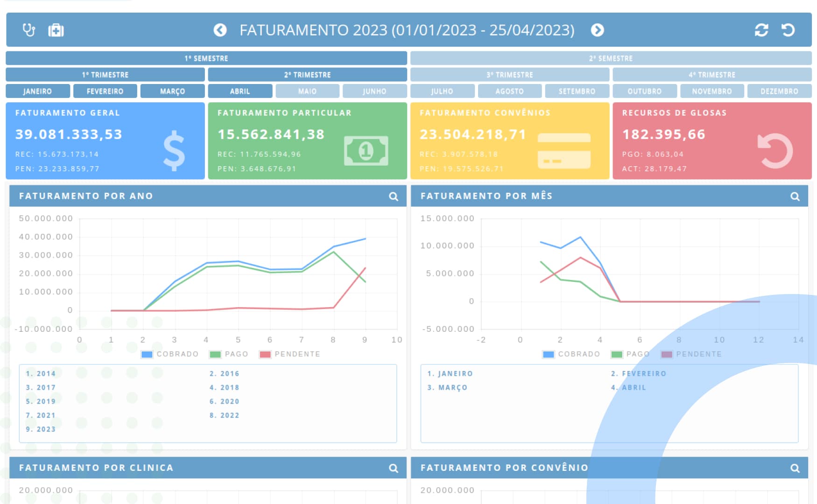Click the undo reset icon in header

point(788,30)
